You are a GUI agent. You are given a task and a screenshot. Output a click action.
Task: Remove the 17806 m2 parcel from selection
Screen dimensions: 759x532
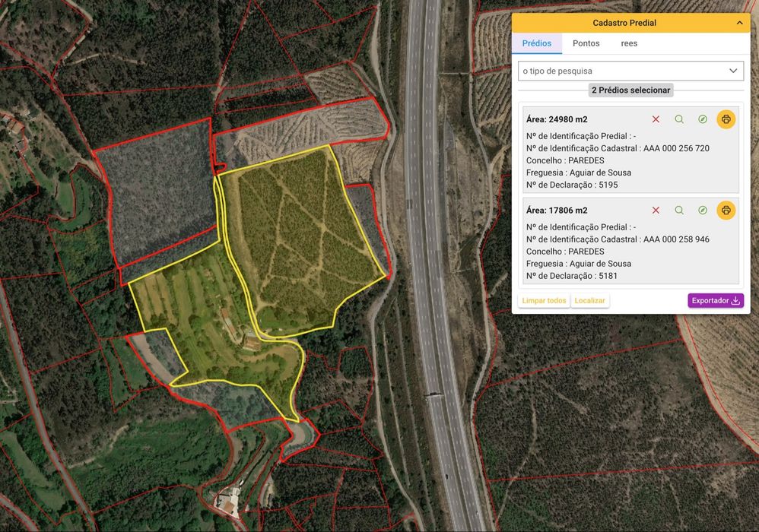tap(656, 211)
